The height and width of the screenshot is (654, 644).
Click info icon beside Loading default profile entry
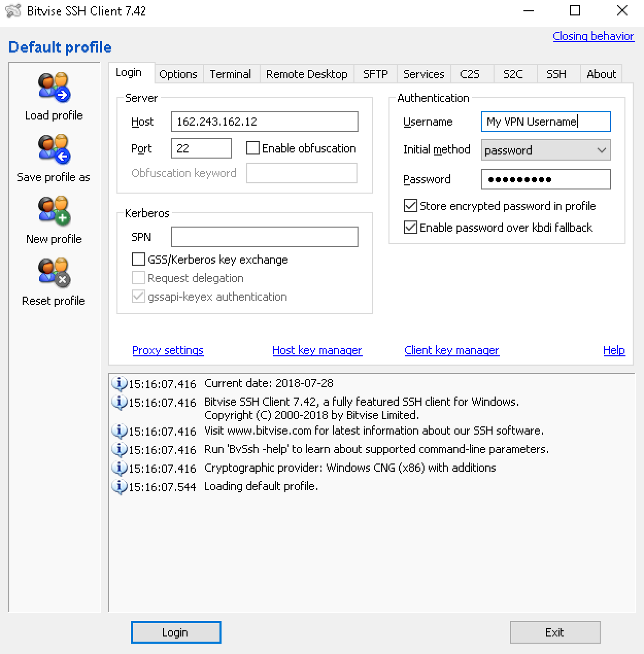119,487
